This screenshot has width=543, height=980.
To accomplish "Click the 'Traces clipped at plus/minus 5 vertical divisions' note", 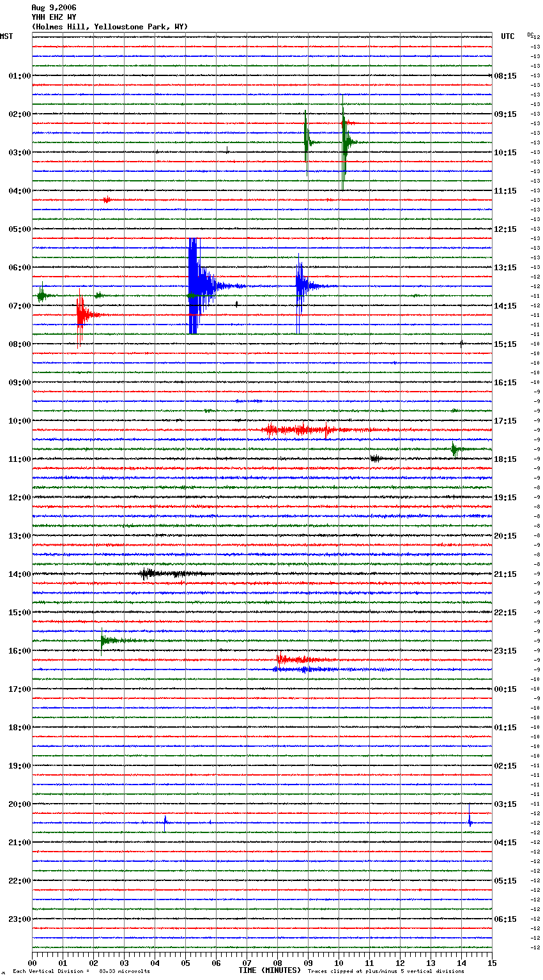I will (386, 972).
